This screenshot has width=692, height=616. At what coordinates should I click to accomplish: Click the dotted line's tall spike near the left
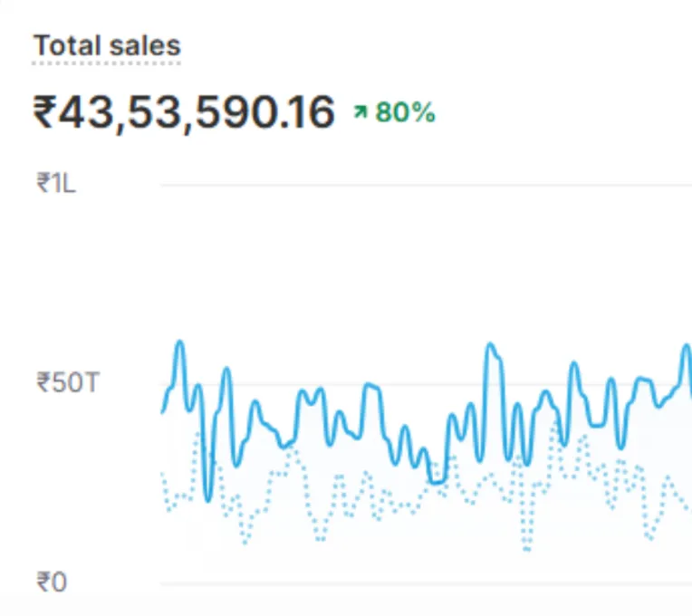[197, 434]
